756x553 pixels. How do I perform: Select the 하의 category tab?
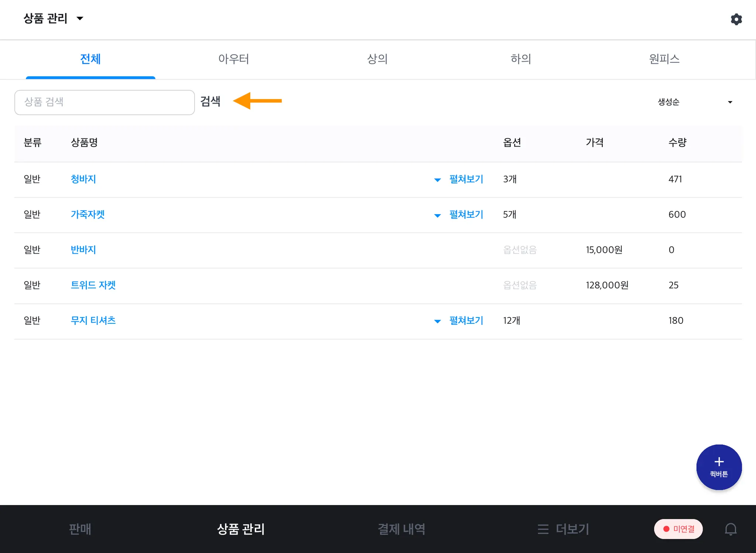click(x=521, y=59)
